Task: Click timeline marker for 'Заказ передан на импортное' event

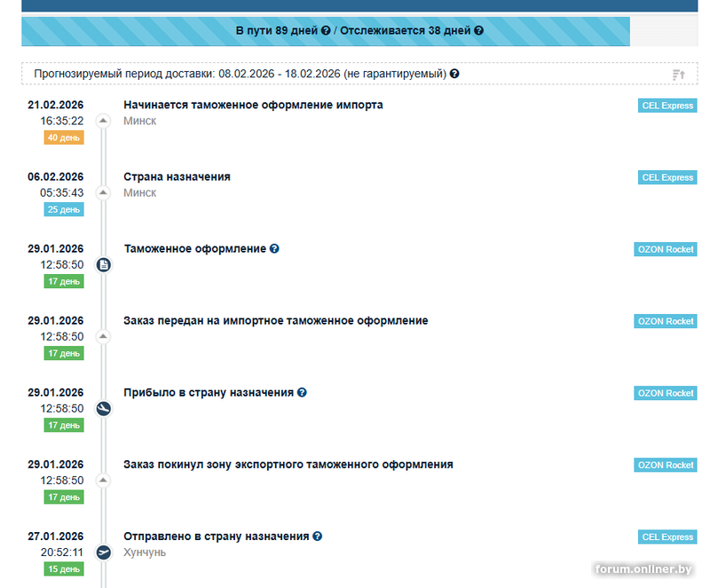Action: 103,337
